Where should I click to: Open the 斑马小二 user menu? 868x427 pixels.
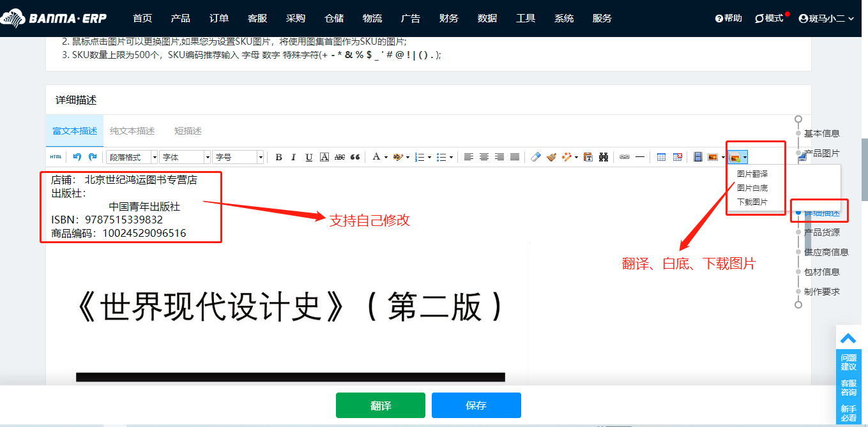826,19
